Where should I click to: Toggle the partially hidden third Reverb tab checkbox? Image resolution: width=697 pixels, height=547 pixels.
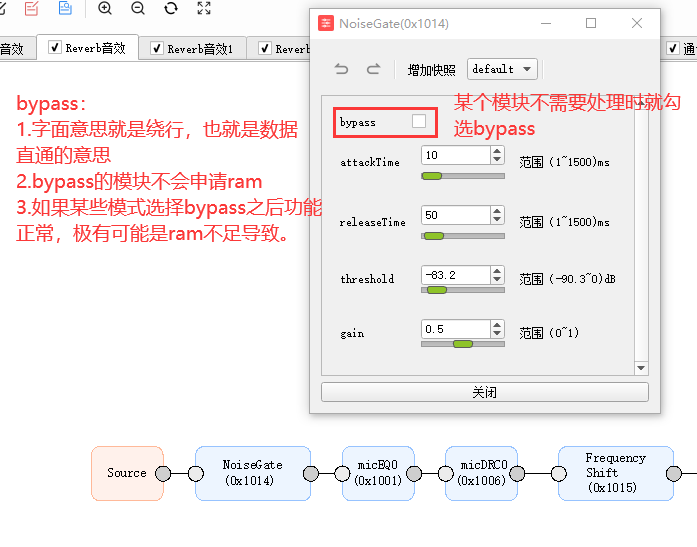click(x=265, y=48)
